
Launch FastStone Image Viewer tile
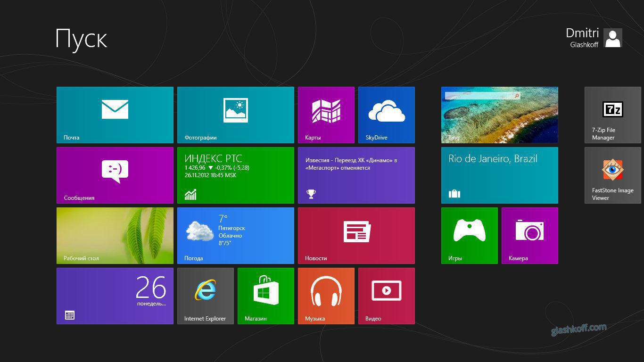[x=613, y=175]
